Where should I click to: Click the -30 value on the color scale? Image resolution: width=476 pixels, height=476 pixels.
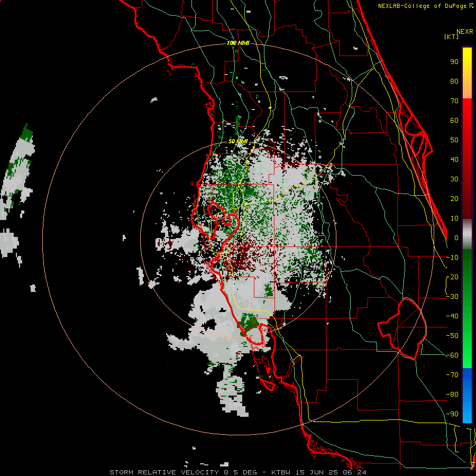tap(452, 297)
